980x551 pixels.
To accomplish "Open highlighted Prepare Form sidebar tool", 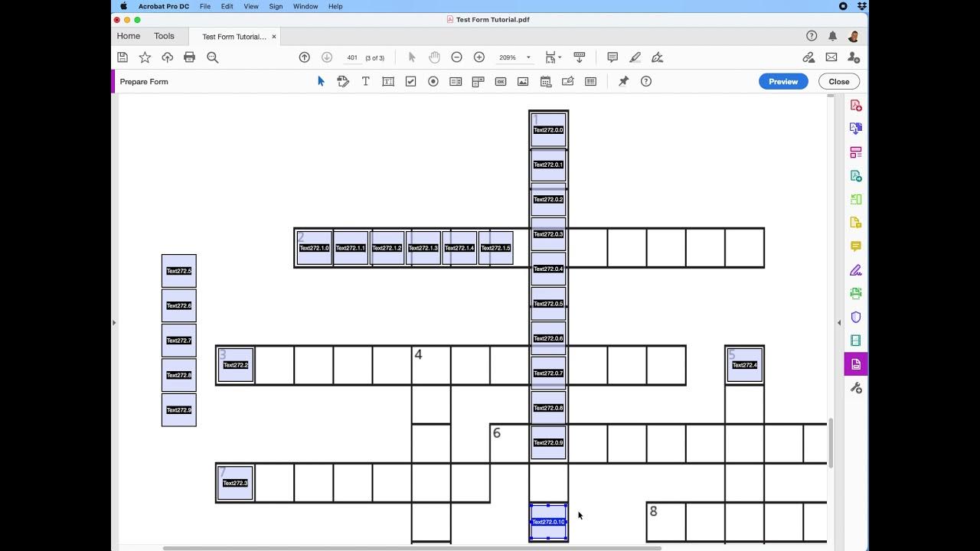I will point(856,364).
